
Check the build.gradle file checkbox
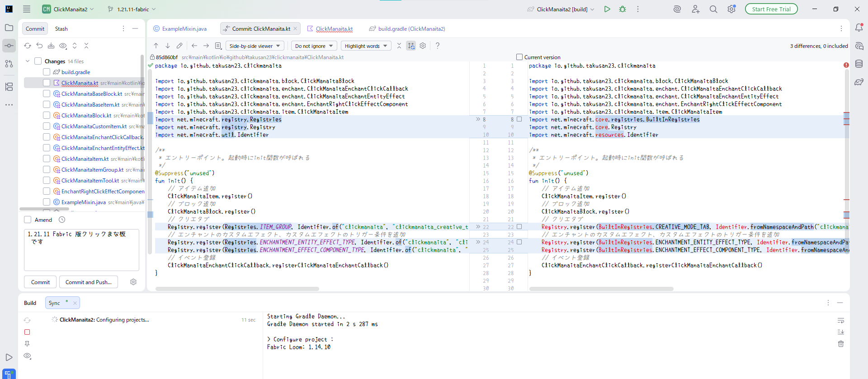(x=47, y=72)
